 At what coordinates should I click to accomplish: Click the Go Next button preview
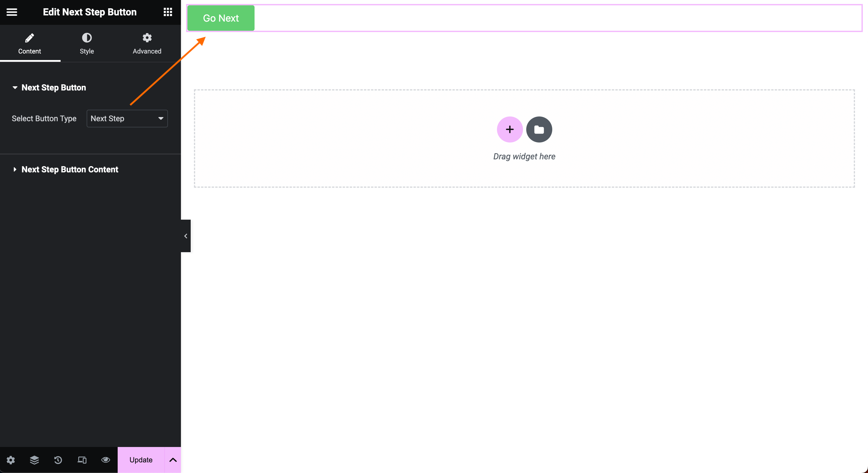[220, 17]
